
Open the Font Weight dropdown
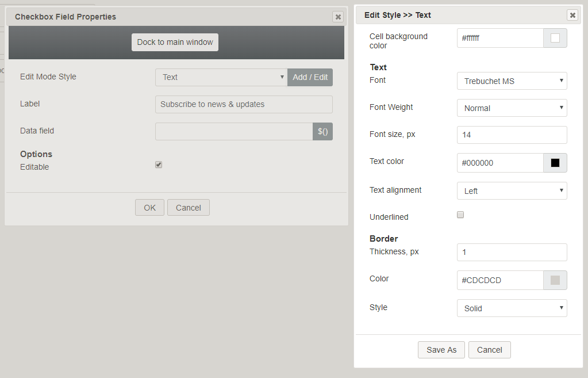coord(512,108)
